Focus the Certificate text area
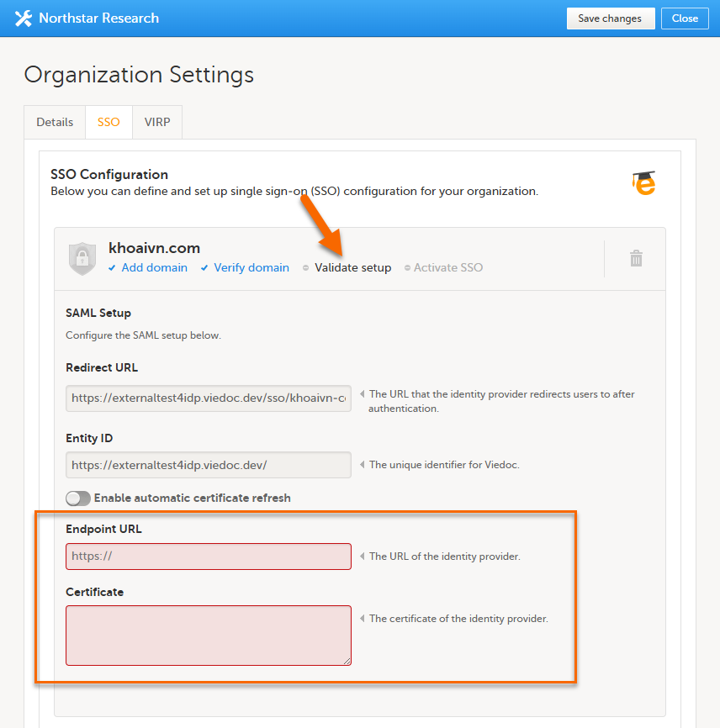 (209, 636)
